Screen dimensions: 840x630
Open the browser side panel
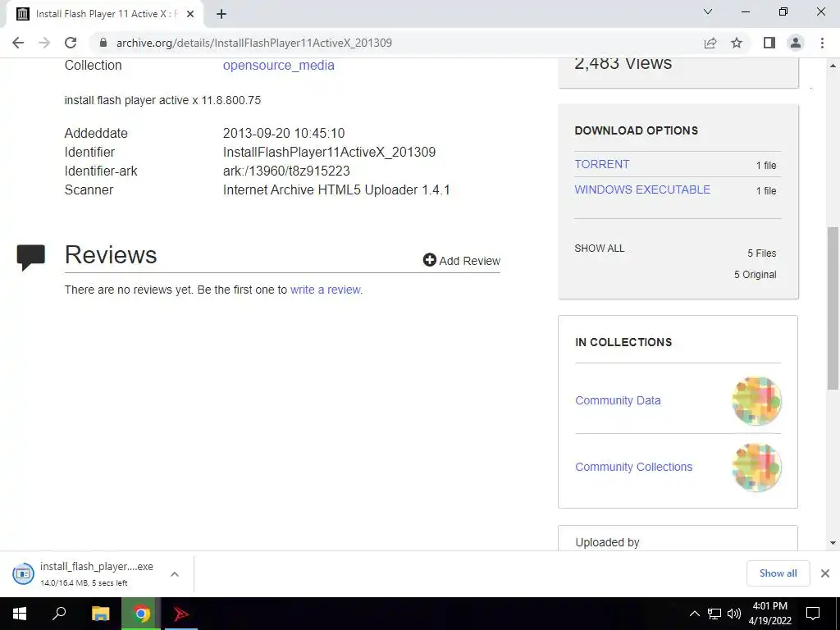click(x=769, y=43)
